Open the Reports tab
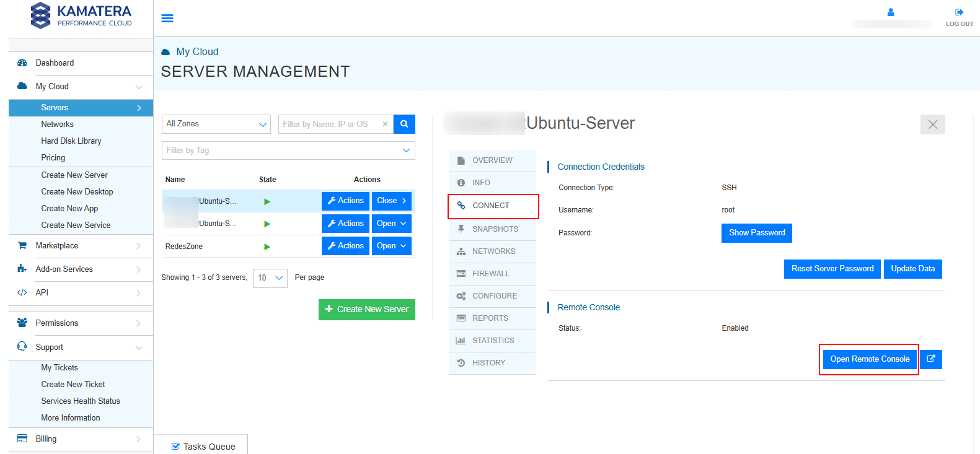The height and width of the screenshot is (454, 980). point(493,318)
